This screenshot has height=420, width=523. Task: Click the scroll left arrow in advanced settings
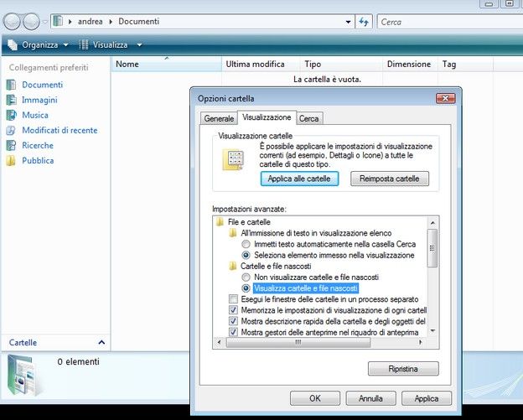point(219,342)
